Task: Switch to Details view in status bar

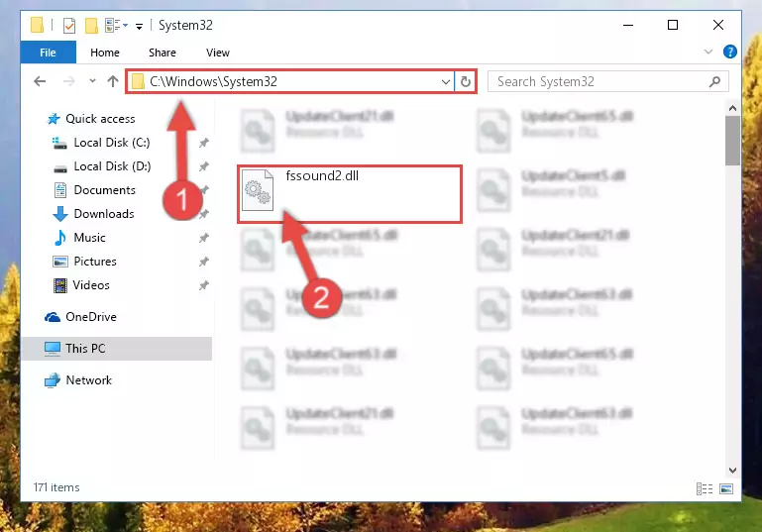Action: click(x=705, y=488)
